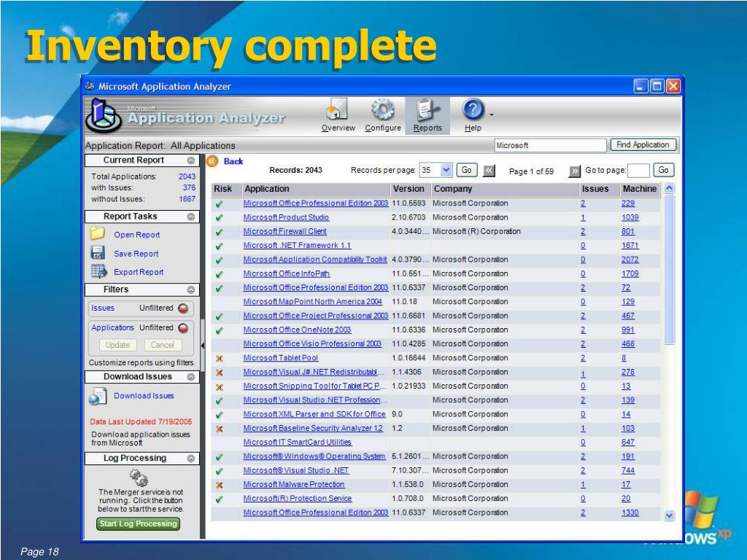The image size is (747, 560).
Task: Click the Save Report disk icon
Action: [98, 252]
